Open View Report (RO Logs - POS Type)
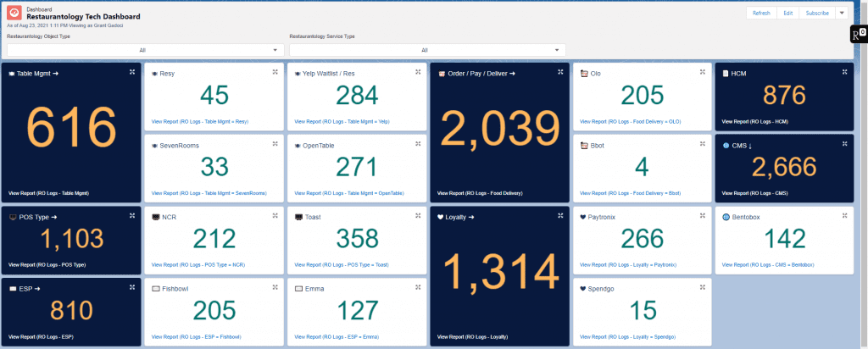The height and width of the screenshot is (349, 868). [47, 265]
